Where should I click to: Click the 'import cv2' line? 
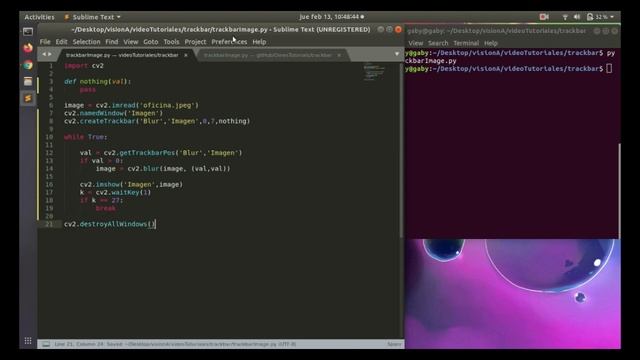pos(84,65)
